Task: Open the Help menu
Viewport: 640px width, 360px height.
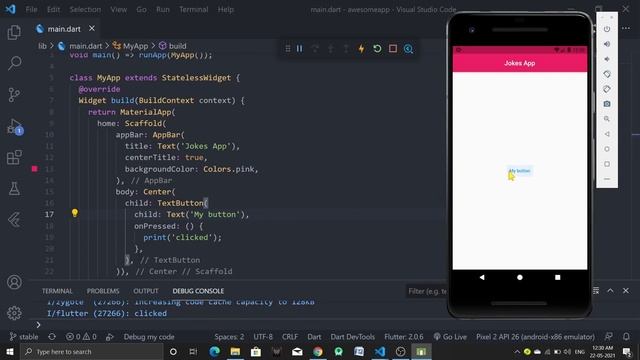Action: (x=225, y=9)
